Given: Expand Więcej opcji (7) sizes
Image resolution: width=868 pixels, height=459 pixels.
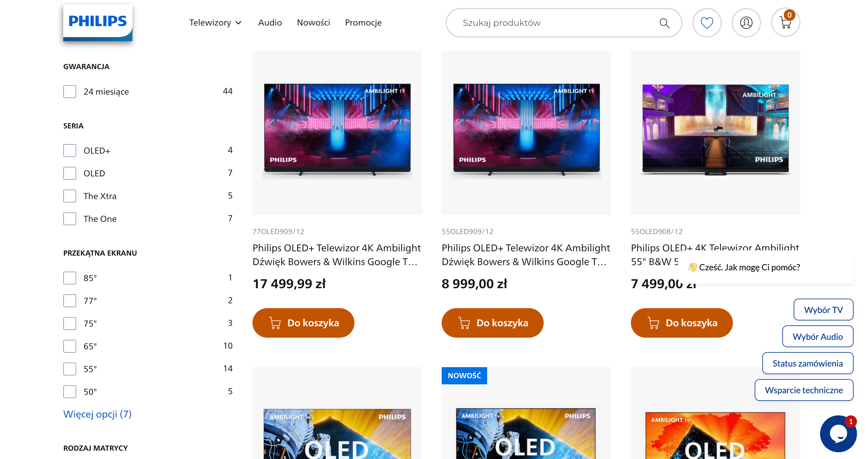Looking at the screenshot, I should (x=97, y=414).
